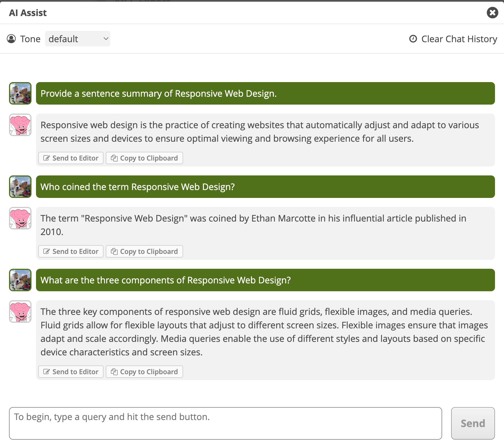Click the brain avatar beside Ethan Marcotte answer
The height and width of the screenshot is (447, 504).
pyautogui.click(x=20, y=218)
